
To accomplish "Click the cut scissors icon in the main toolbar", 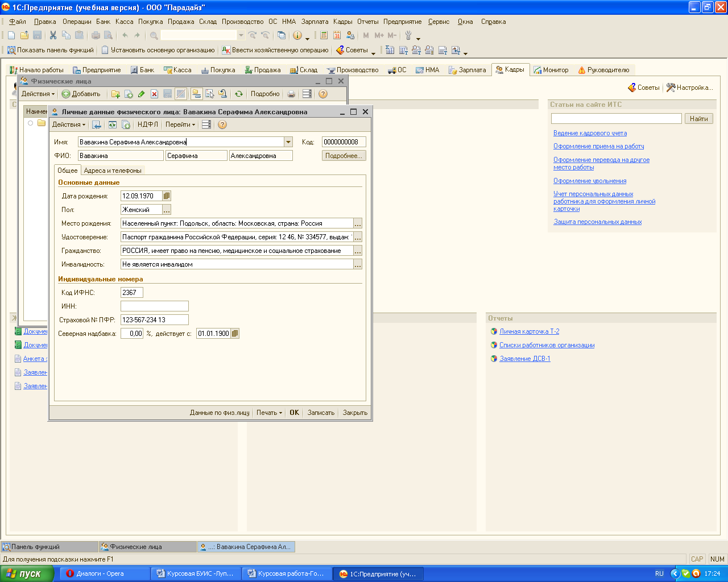I will pos(53,35).
